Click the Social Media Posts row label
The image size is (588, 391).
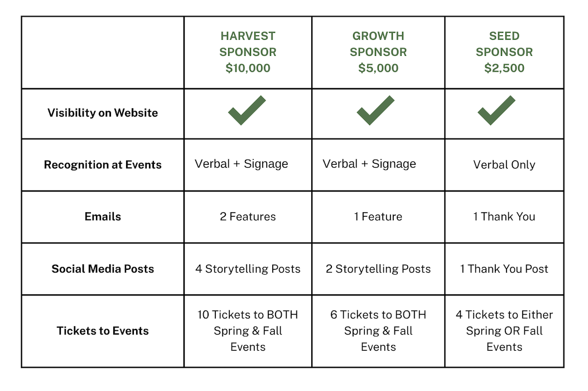[103, 269]
